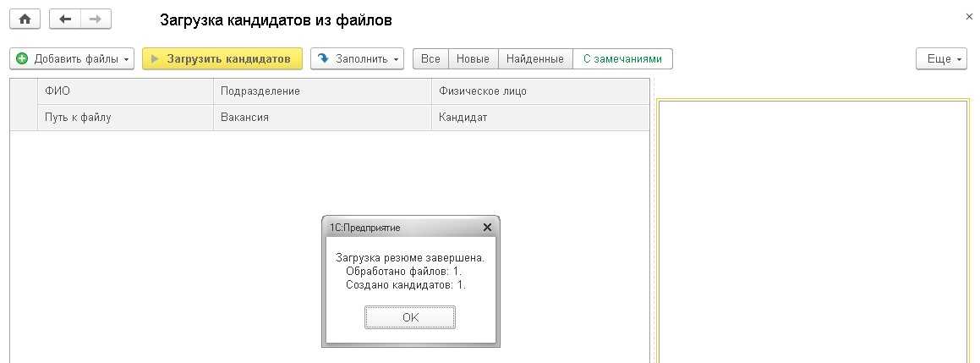Screen dimensions: 980x363
Task: Show Все candidates filter
Action: [430, 58]
